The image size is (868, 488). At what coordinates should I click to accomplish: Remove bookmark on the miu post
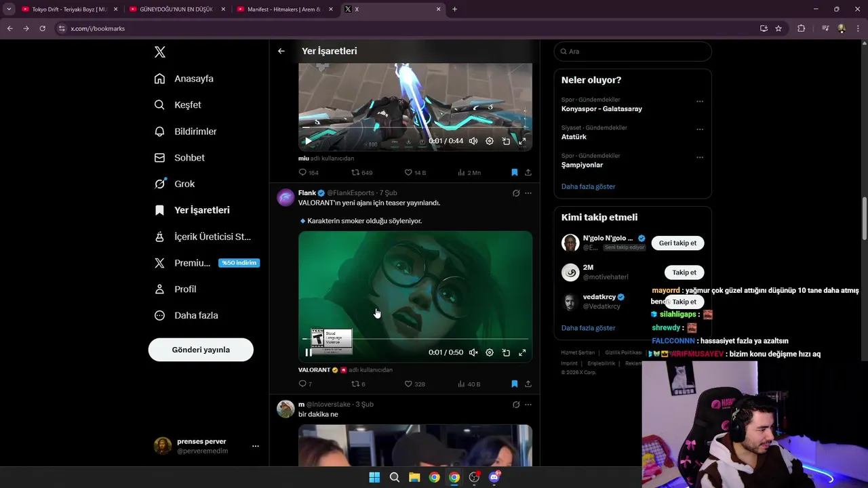coord(515,173)
